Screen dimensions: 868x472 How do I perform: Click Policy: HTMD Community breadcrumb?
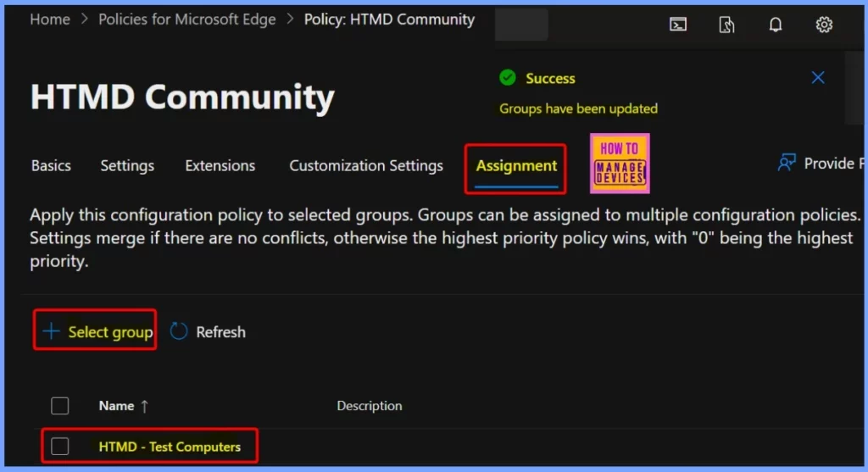click(389, 19)
